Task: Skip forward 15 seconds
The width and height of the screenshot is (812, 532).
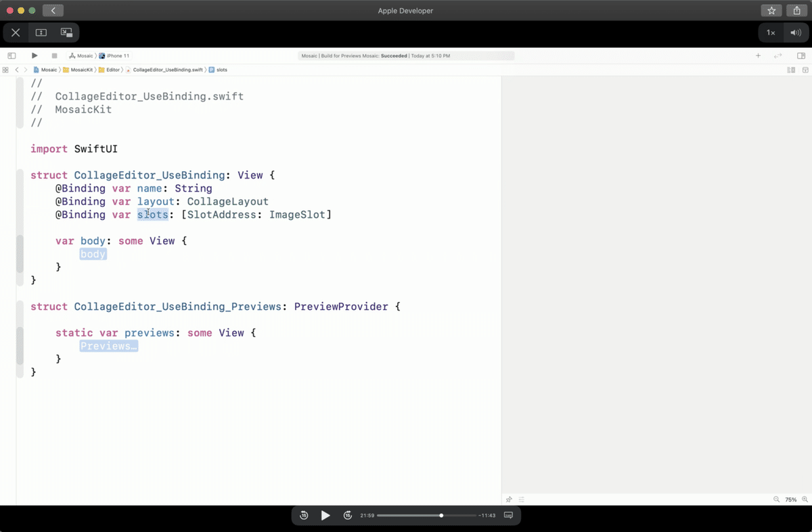Action: click(x=348, y=516)
